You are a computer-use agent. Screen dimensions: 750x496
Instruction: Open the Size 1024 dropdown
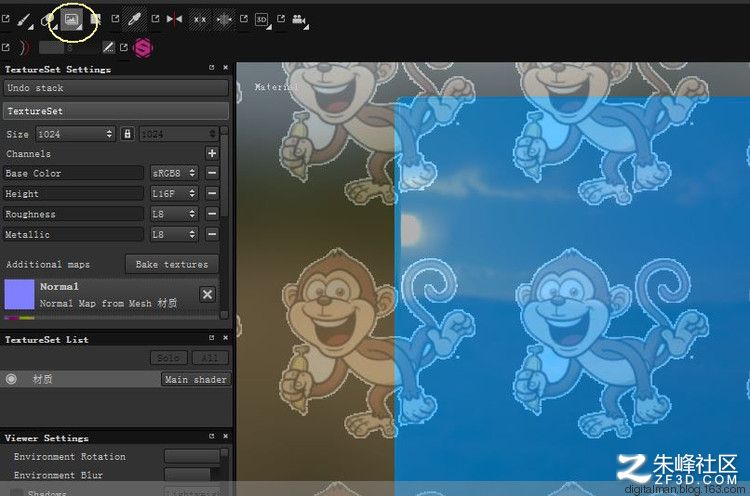tap(75, 134)
